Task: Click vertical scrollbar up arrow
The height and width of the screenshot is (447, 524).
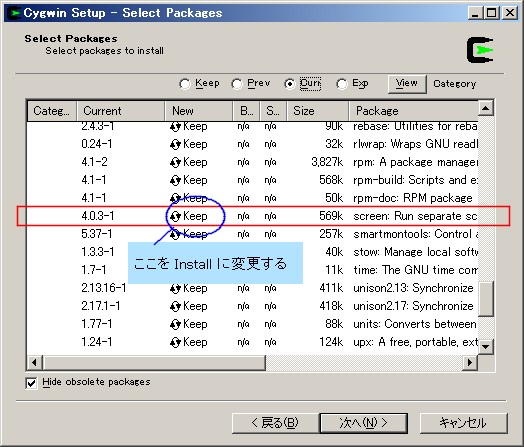Action: tap(486, 108)
